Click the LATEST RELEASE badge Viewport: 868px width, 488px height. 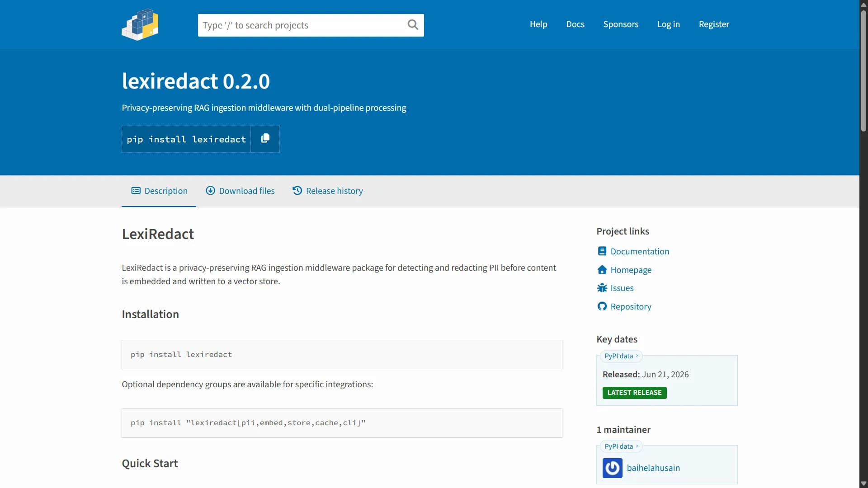click(634, 393)
